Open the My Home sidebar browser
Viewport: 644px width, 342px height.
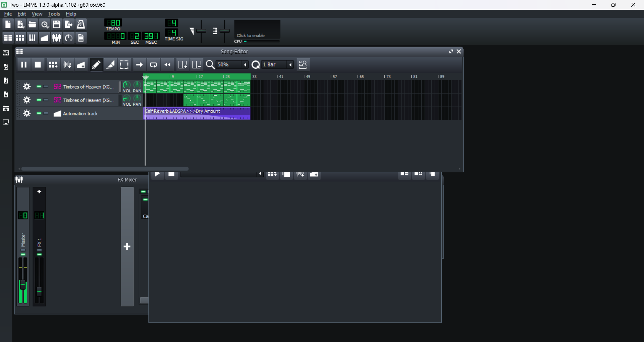click(x=6, y=109)
